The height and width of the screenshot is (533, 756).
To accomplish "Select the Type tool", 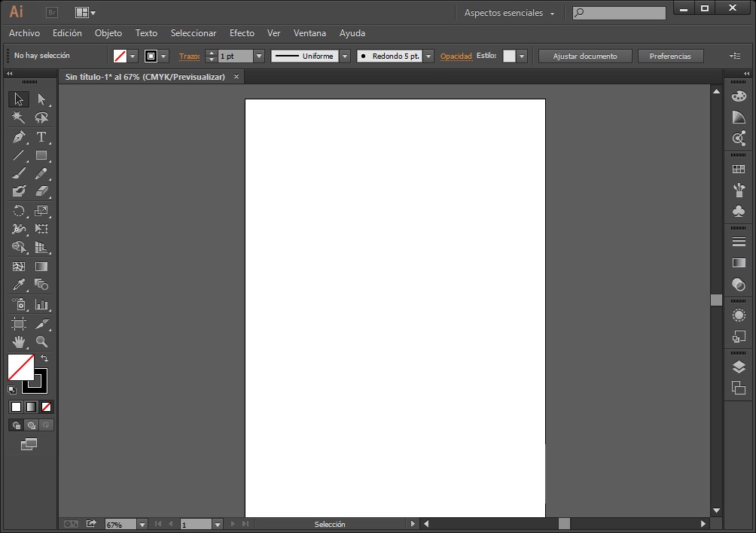I will pyautogui.click(x=41, y=137).
